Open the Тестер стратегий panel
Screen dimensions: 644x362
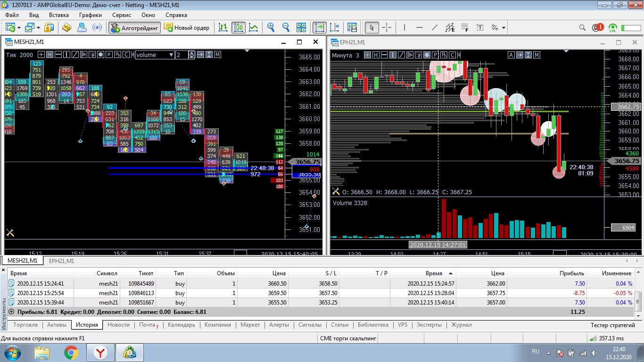pyautogui.click(x=613, y=325)
